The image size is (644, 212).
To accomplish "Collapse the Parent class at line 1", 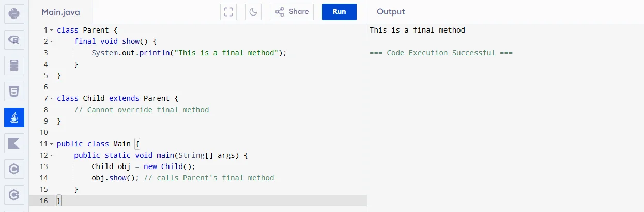I will [51, 31].
